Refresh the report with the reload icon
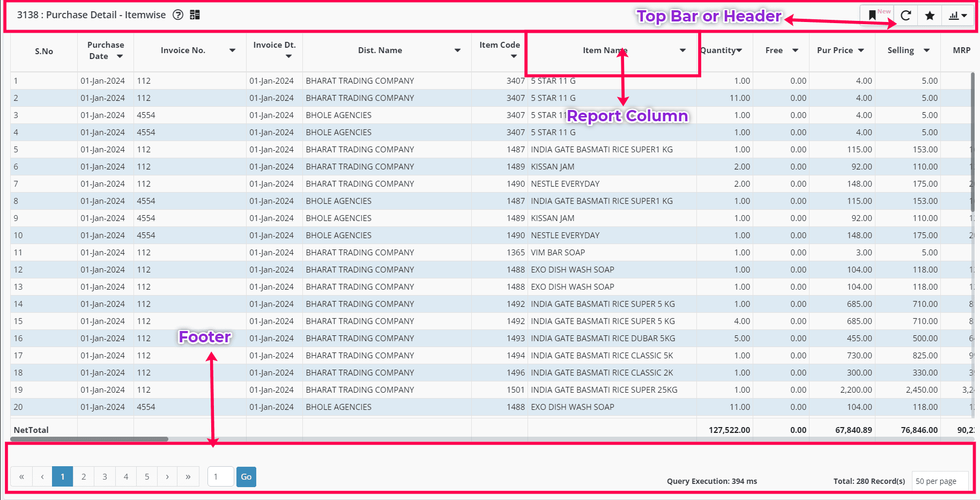 906,16
